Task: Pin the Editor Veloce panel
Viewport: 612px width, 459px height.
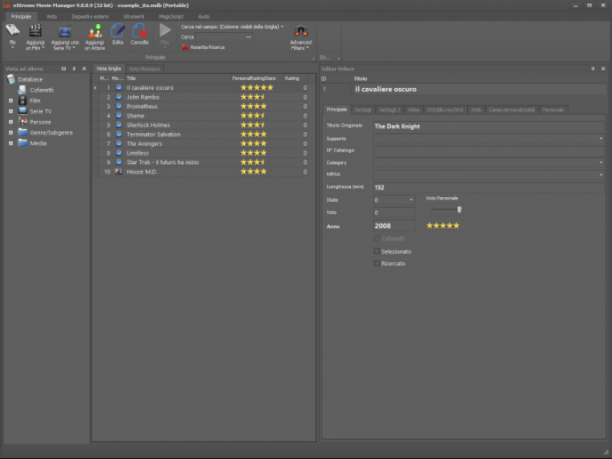Action: [593, 69]
